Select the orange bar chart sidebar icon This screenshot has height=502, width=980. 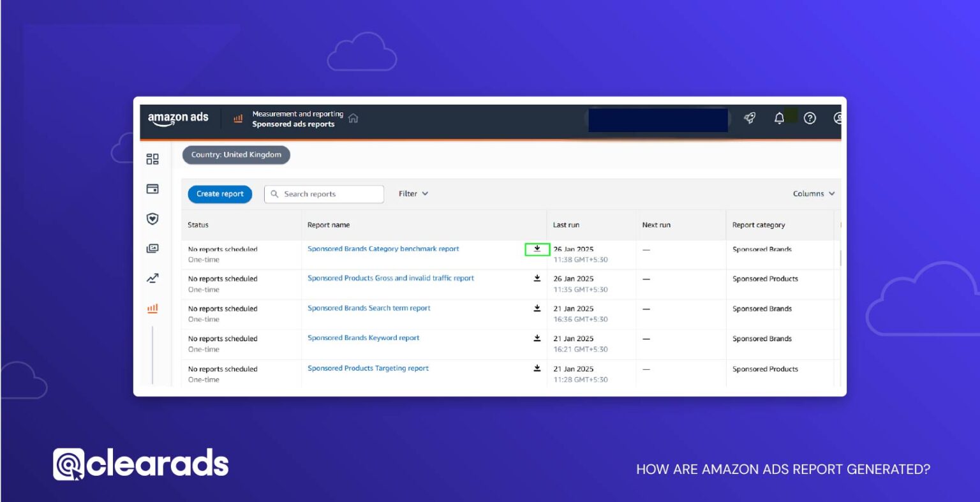click(152, 309)
